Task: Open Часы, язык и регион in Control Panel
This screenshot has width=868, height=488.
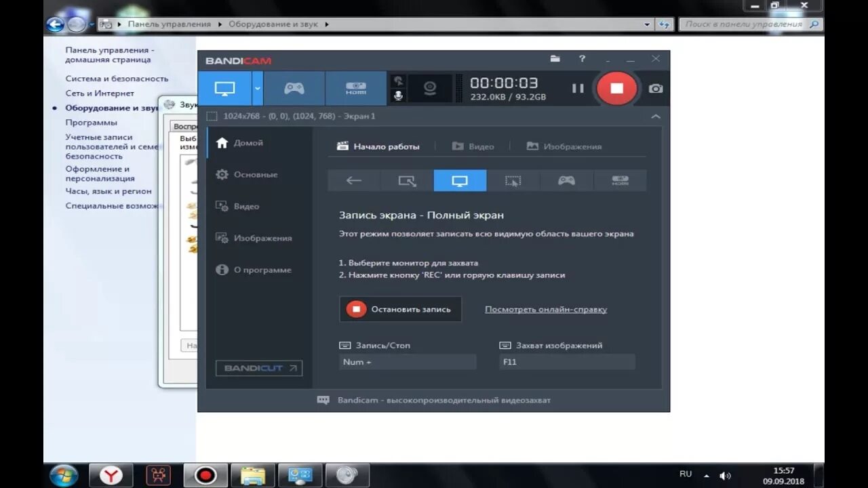Action: click(108, 191)
